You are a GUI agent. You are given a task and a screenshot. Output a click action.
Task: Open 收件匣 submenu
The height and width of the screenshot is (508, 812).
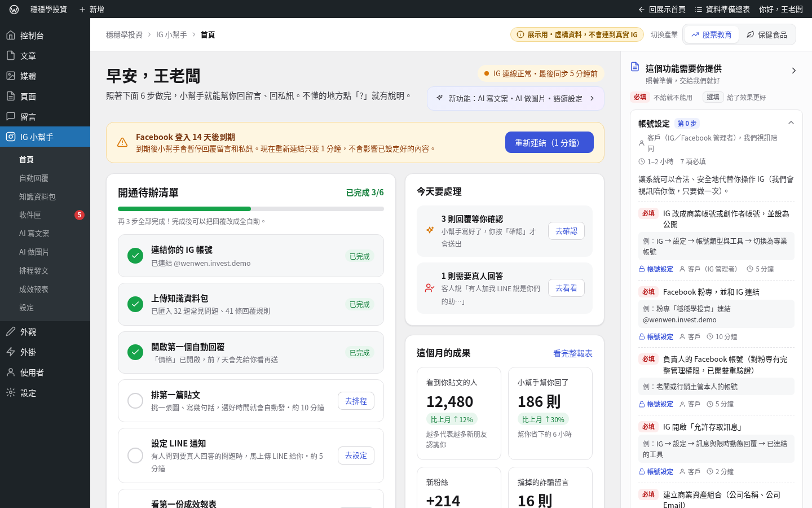coord(45,215)
